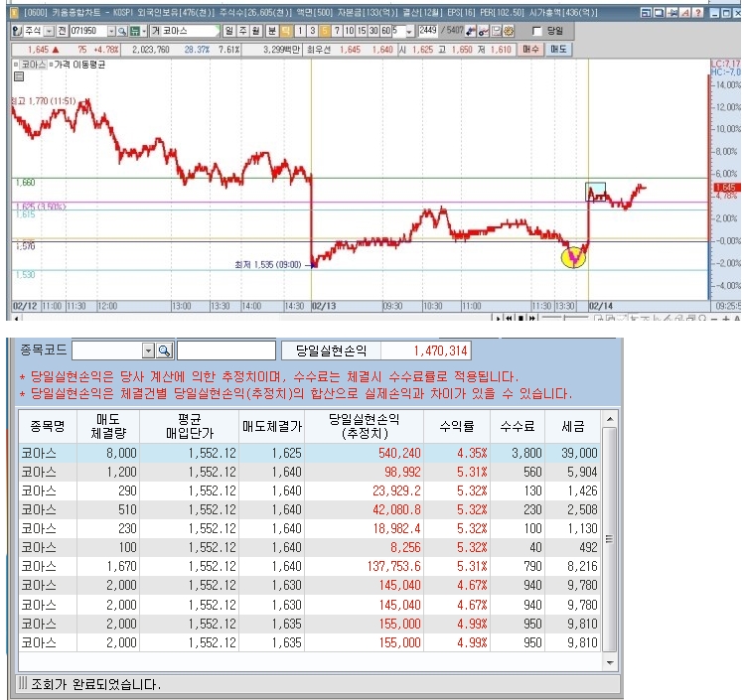
Task: Select the 일 (daily) chart period
Action: [229, 31]
